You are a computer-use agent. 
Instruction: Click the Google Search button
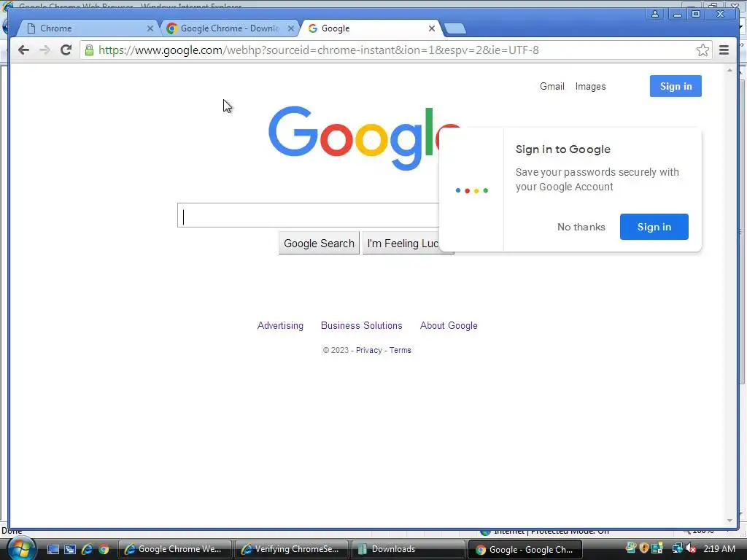320,244
